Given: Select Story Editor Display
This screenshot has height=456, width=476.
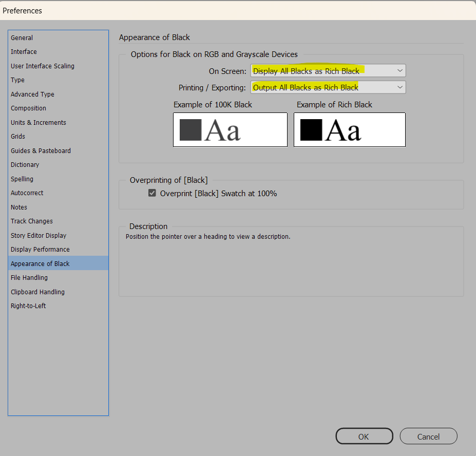Looking at the screenshot, I should tap(58, 235).
